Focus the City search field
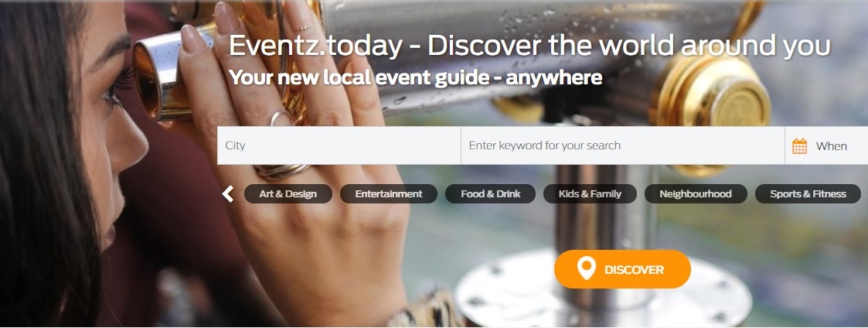 tap(339, 145)
